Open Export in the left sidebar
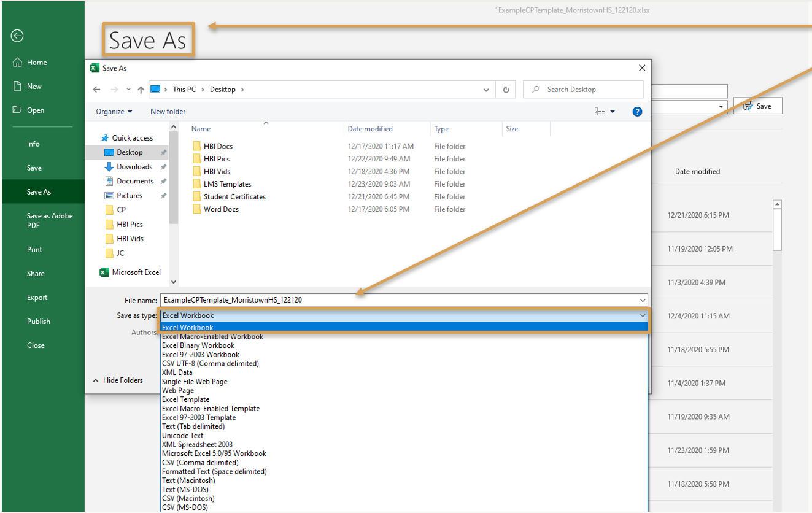812x513 pixels. (x=37, y=298)
